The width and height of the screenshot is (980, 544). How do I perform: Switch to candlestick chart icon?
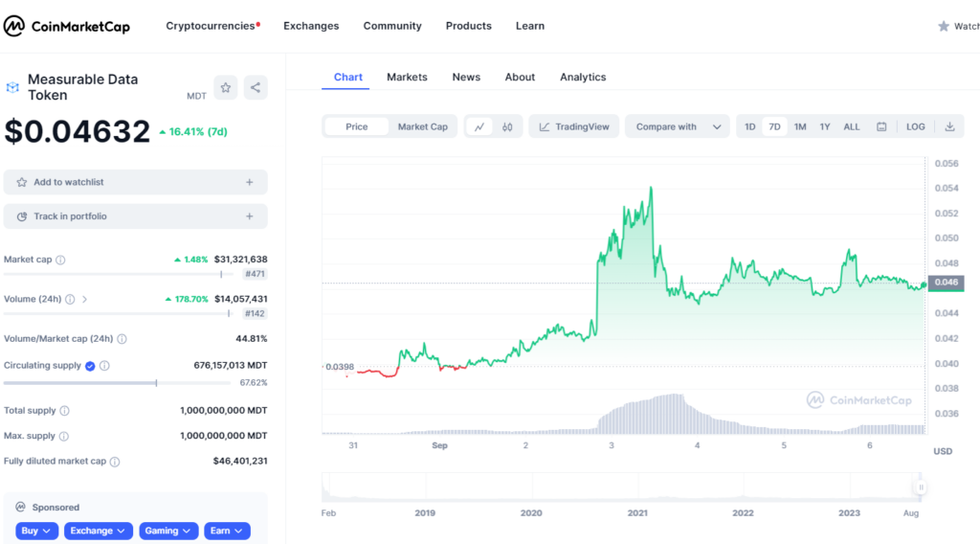tap(508, 126)
